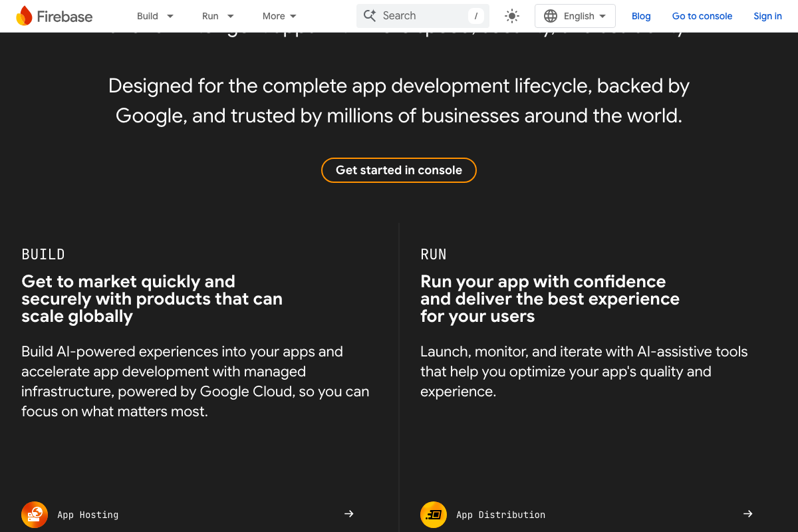
Task: Click 'Get to market quickly and' heading
Action: coord(128,281)
